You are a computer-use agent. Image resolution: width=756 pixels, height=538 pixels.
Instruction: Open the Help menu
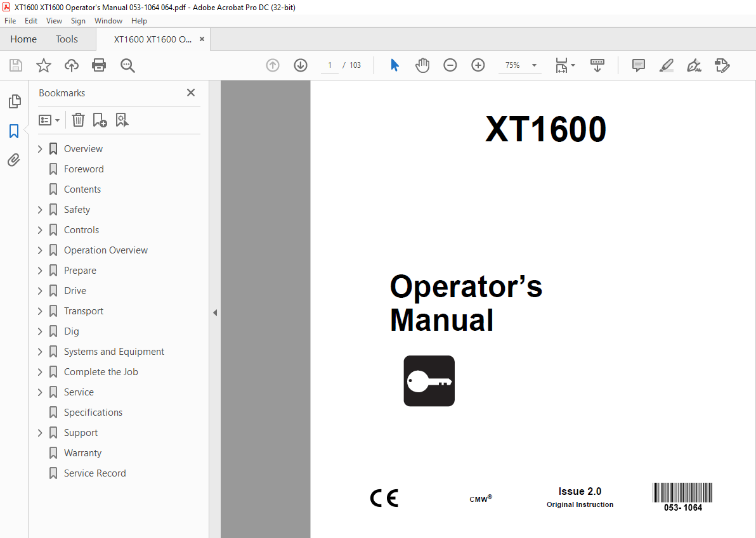click(139, 21)
